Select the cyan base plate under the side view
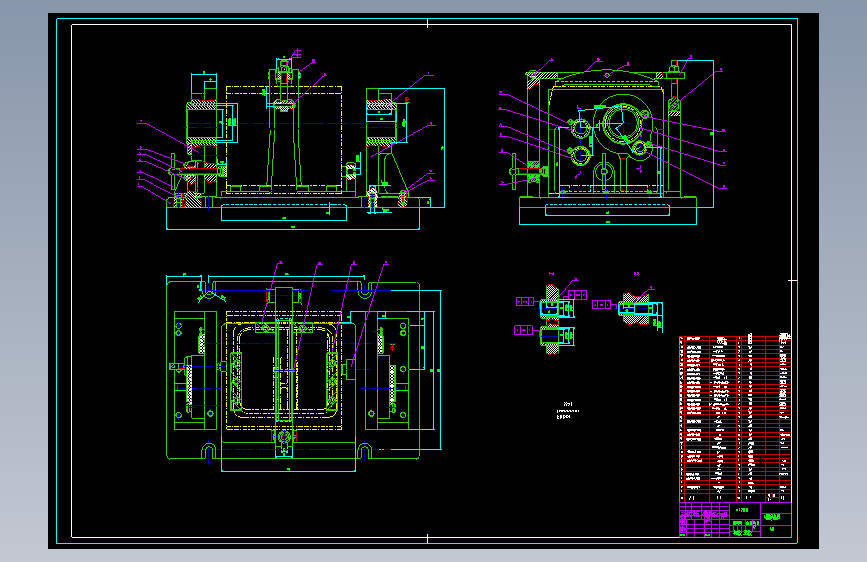The width and height of the screenshot is (867, 562). coord(608,214)
